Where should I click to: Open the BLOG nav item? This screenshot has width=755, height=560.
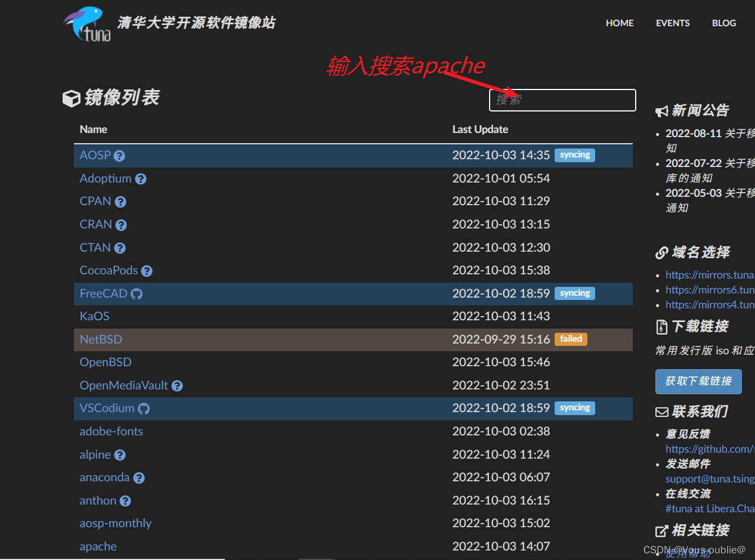(x=724, y=23)
